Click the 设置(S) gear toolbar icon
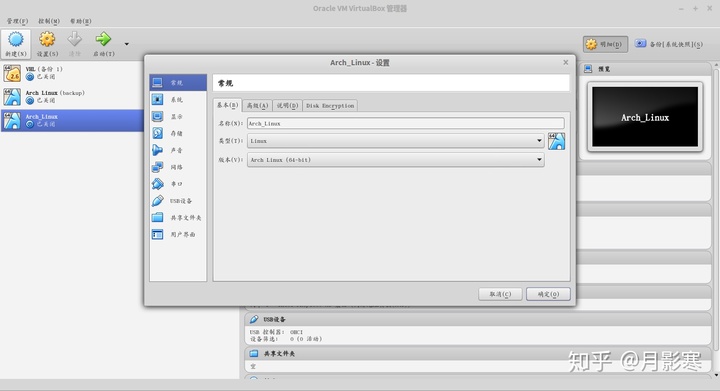This screenshot has height=391, width=720. tap(47, 39)
